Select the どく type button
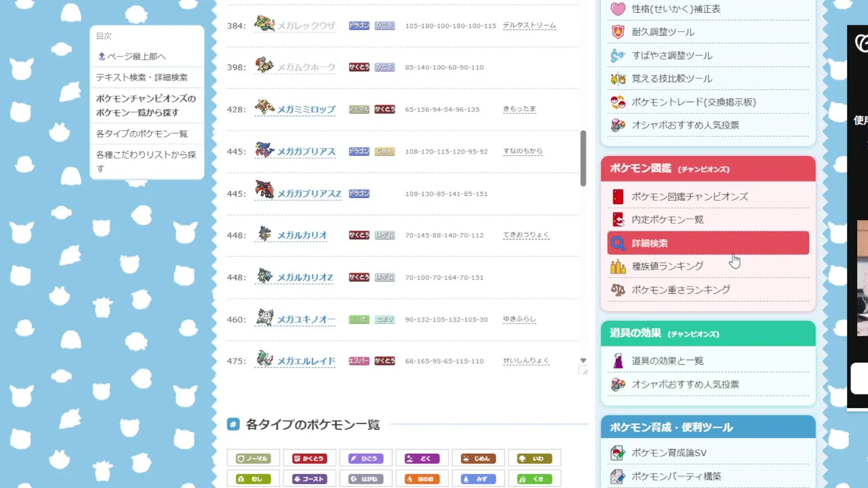Viewport: 868px width, 488px height. pos(422,459)
